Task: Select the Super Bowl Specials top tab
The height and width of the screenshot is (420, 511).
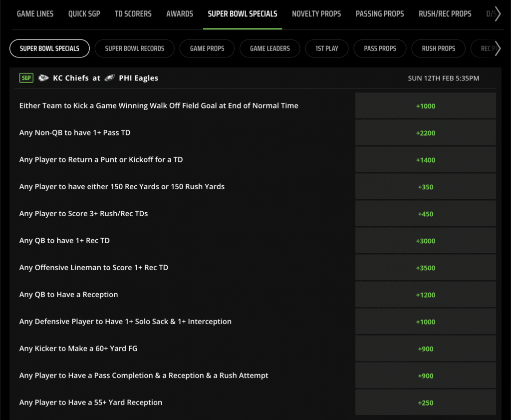Action: click(243, 13)
